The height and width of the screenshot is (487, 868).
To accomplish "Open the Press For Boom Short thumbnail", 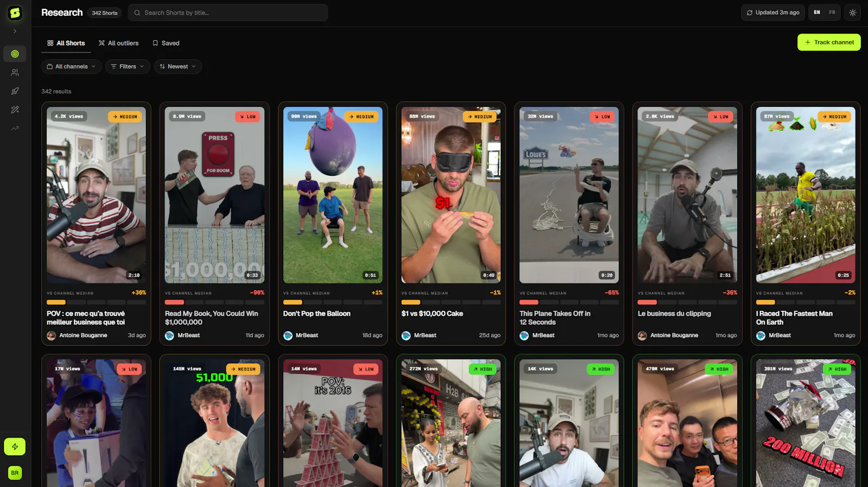I will (x=214, y=195).
